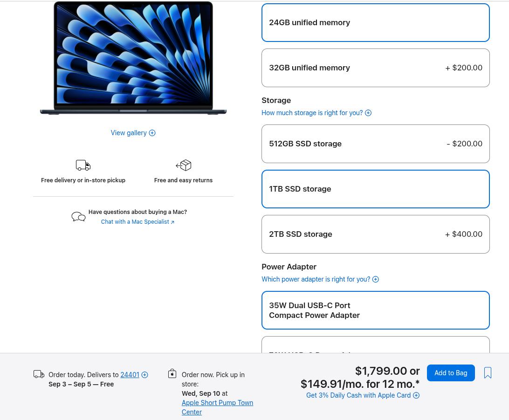Click the Storage section heading
Viewport: 509px width, 420px height.
(x=276, y=100)
